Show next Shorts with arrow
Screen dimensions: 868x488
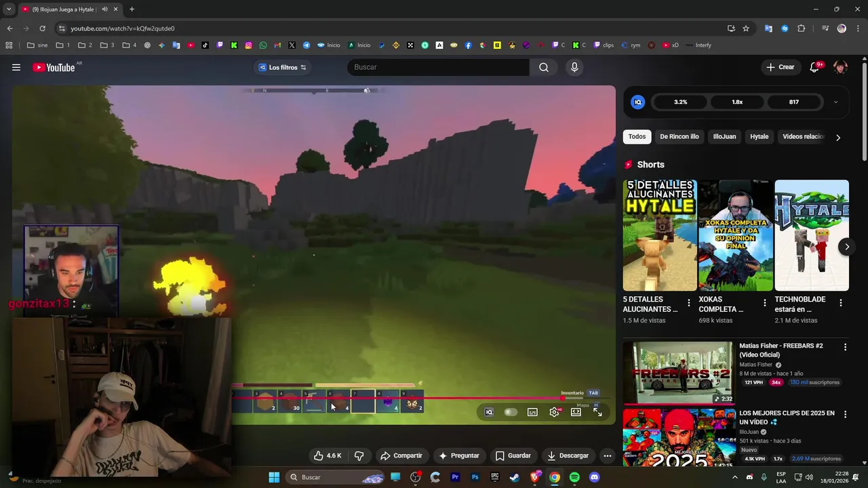tap(846, 247)
